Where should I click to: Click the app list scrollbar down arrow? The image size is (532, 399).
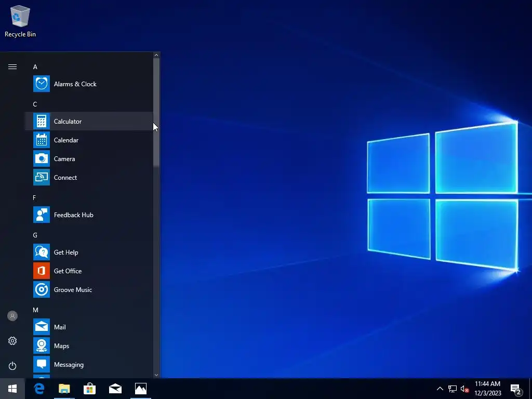pos(156,375)
